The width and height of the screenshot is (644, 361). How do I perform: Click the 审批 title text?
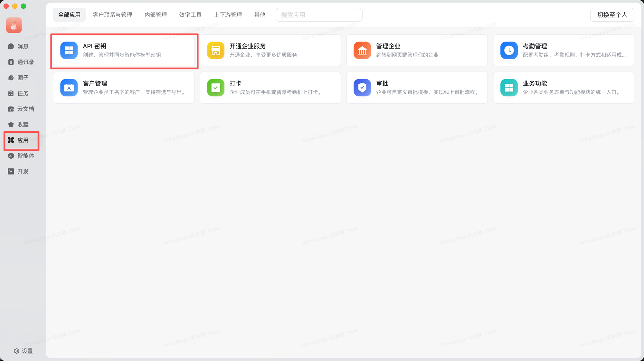click(x=382, y=83)
